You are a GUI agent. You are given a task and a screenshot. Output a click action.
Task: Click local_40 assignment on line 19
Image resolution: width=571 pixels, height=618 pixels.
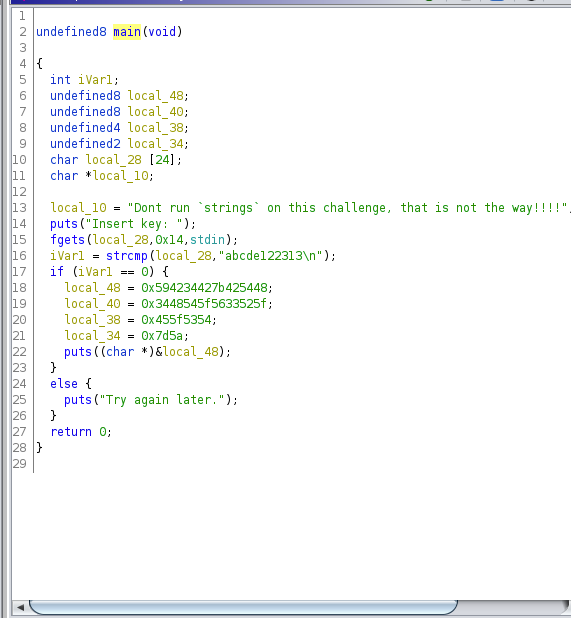92,304
